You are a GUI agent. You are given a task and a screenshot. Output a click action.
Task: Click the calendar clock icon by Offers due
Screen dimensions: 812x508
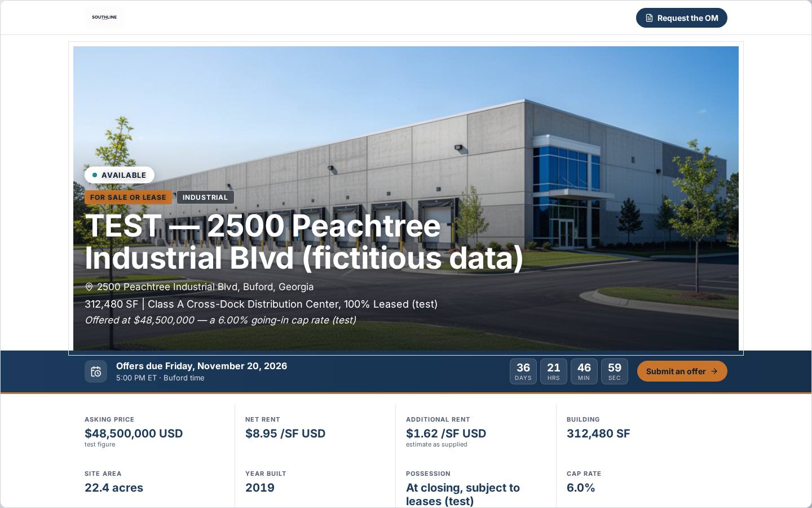96,371
